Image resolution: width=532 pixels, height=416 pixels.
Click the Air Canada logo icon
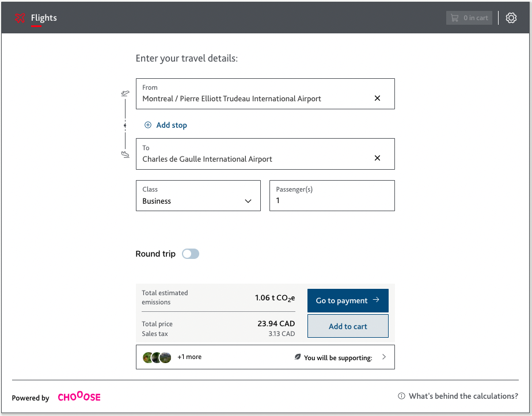pos(20,18)
